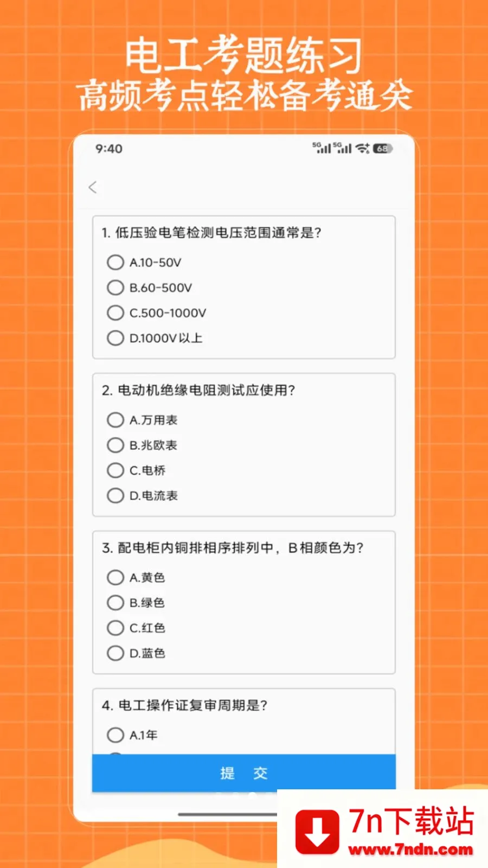Select C.红色 answer
Image resolution: width=488 pixels, height=868 pixels.
115,628
